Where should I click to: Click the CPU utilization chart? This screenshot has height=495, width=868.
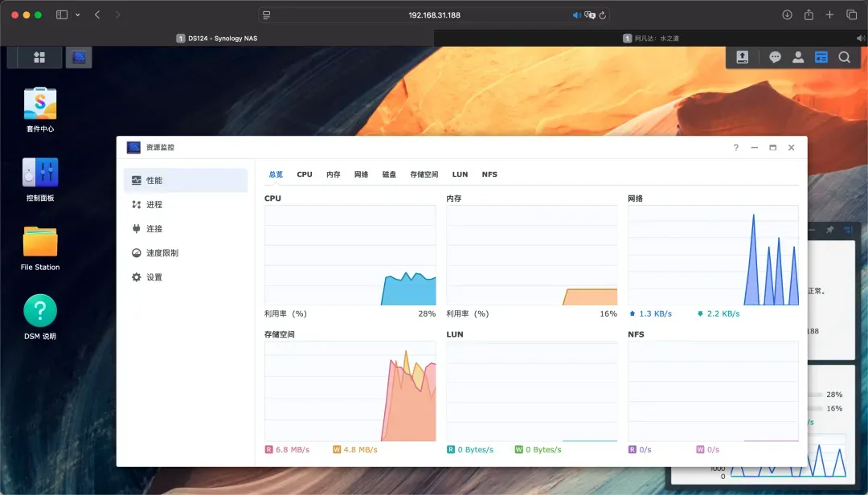click(x=350, y=256)
